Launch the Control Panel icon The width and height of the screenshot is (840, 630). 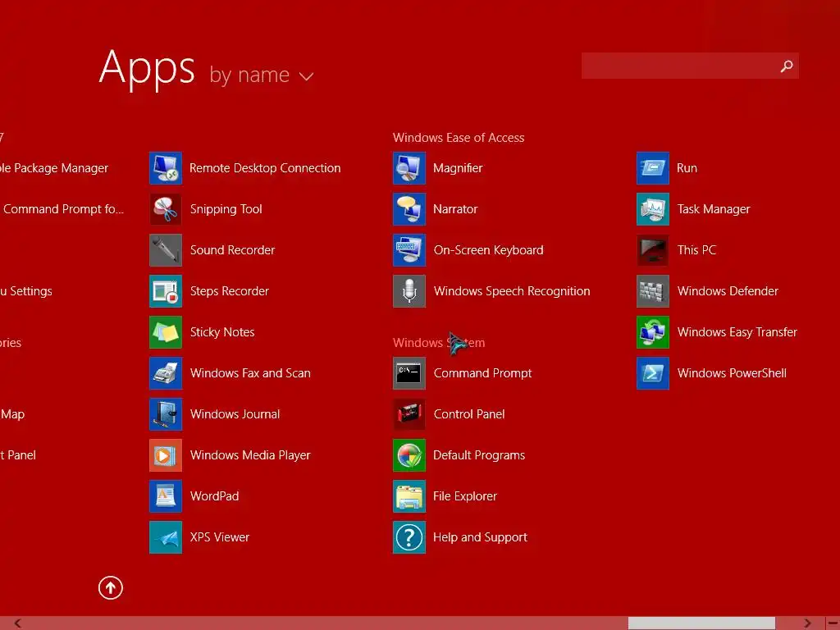click(409, 414)
